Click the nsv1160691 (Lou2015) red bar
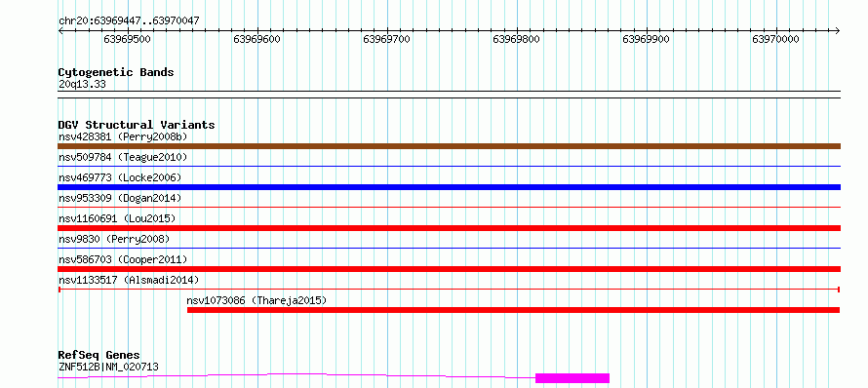Screen dimensions: 868x388 449,228
